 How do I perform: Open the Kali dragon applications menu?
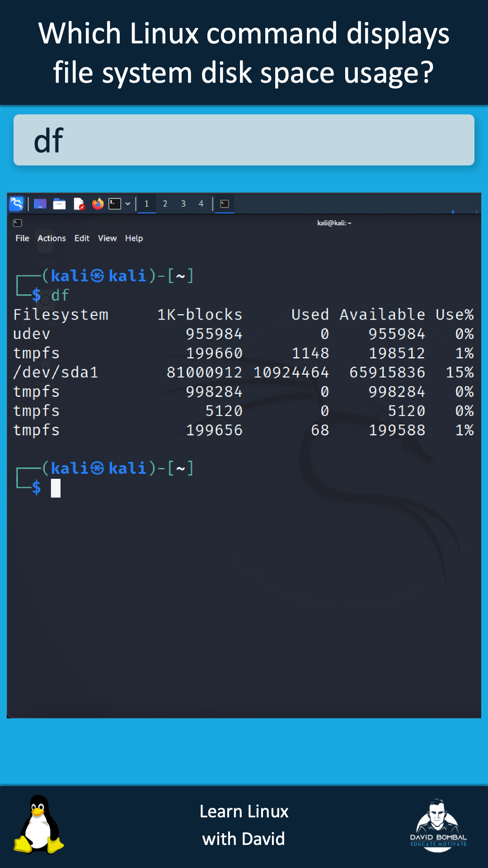pyautogui.click(x=16, y=204)
